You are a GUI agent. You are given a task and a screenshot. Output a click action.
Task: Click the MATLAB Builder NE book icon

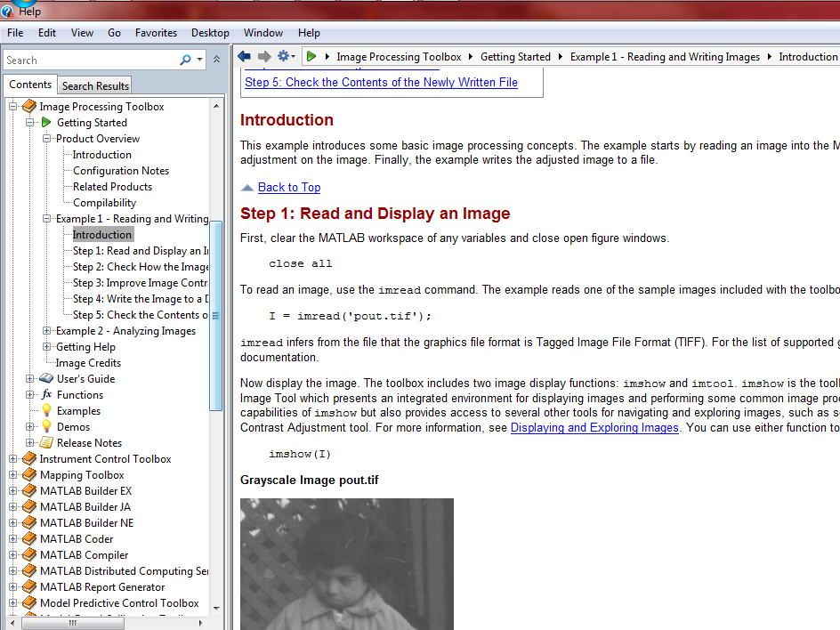coord(29,523)
